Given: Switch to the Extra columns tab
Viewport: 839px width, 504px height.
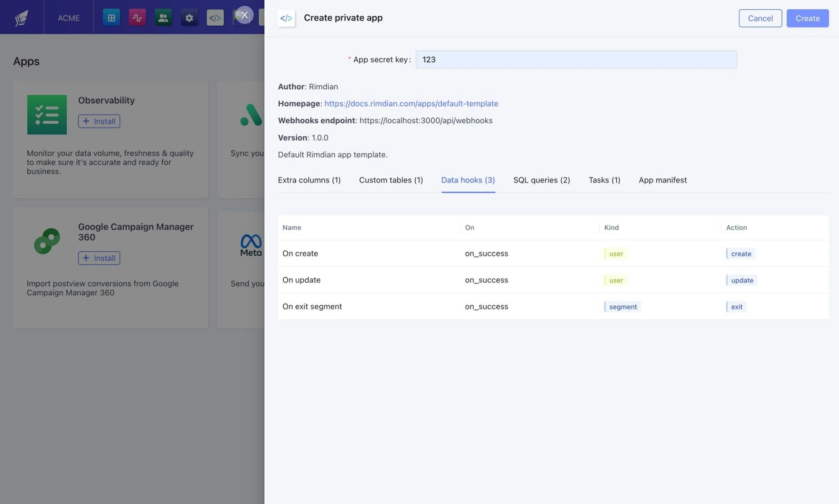Looking at the screenshot, I should (x=309, y=180).
